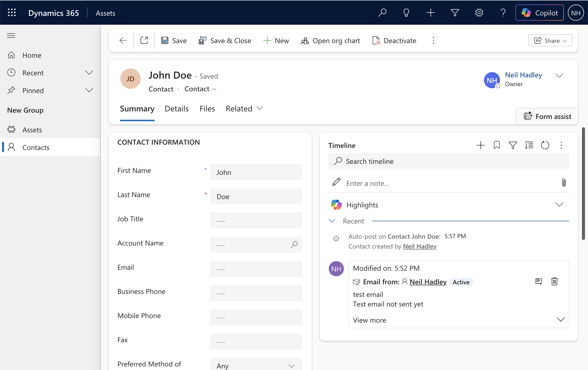
Task: Click the Account Name search icon
Action: tap(294, 244)
